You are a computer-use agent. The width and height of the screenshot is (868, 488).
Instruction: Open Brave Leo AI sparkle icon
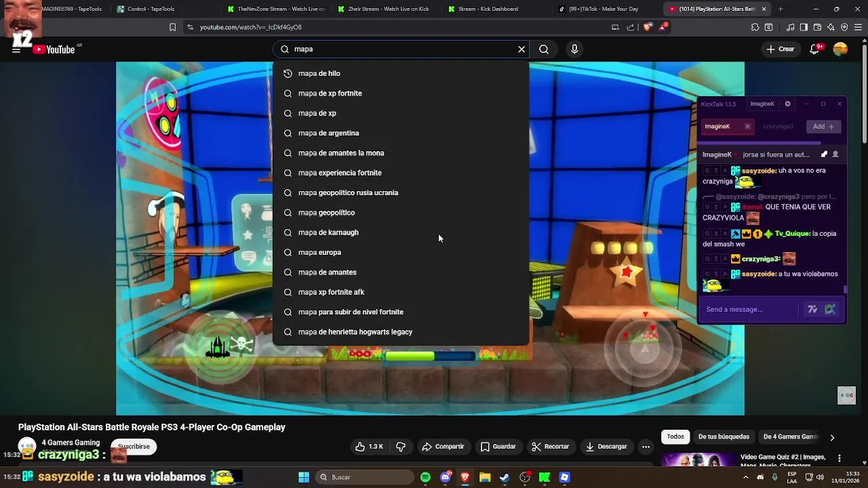[x=831, y=27]
